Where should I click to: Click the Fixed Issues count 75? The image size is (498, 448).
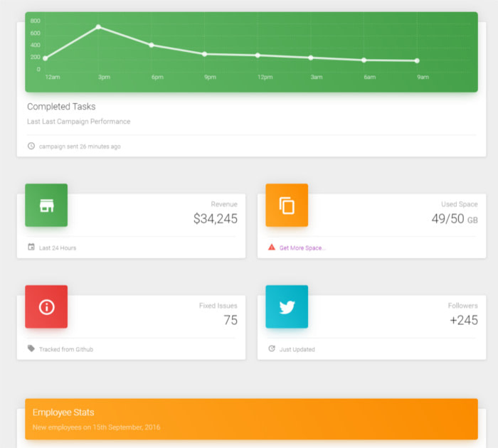pos(231,321)
